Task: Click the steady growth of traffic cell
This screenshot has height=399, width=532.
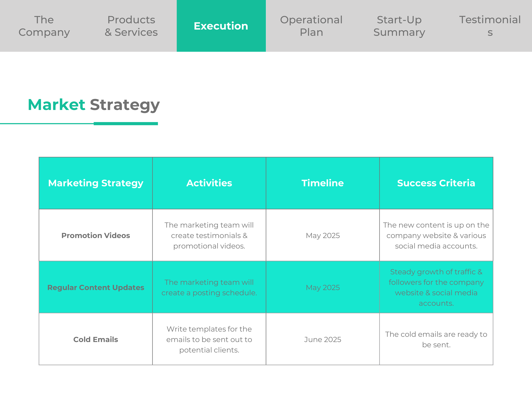Action: tap(436, 287)
